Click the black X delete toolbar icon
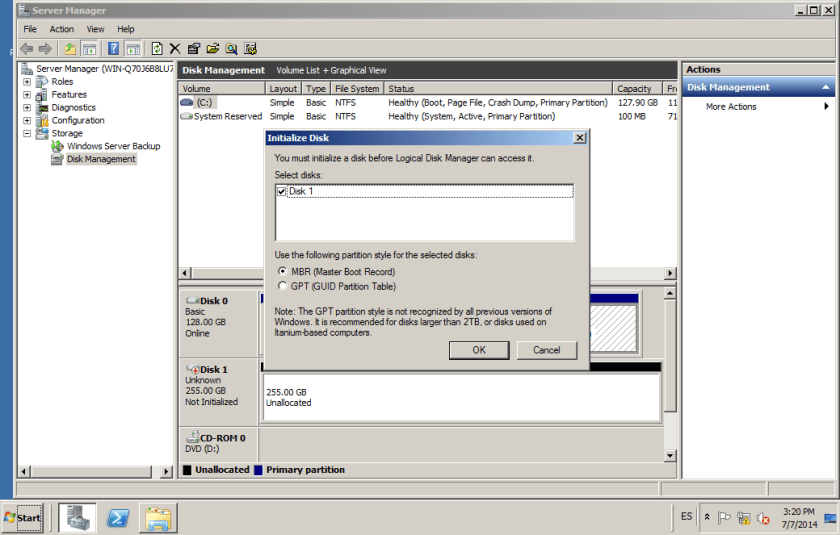Image resolution: width=840 pixels, height=535 pixels. pyautogui.click(x=175, y=48)
